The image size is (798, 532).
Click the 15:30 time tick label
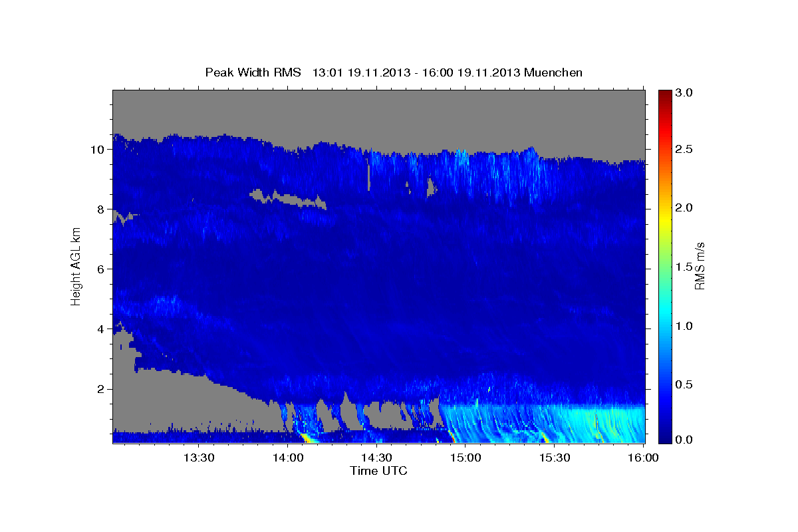[555, 458]
